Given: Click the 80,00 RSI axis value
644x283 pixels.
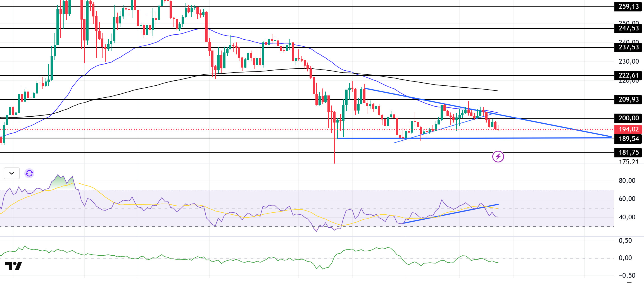Looking at the screenshot, I should click(x=627, y=181).
